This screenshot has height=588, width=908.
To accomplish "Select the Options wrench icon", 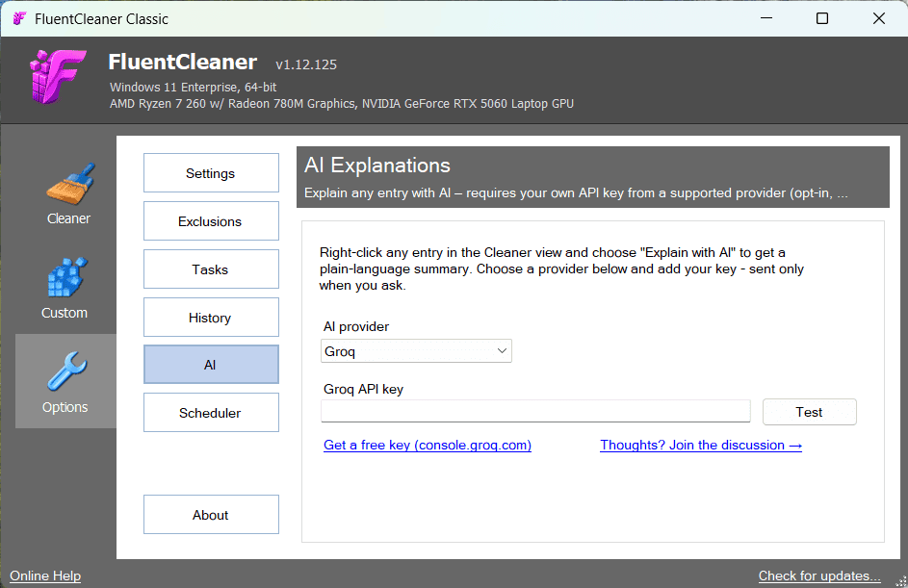I will [x=67, y=371].
